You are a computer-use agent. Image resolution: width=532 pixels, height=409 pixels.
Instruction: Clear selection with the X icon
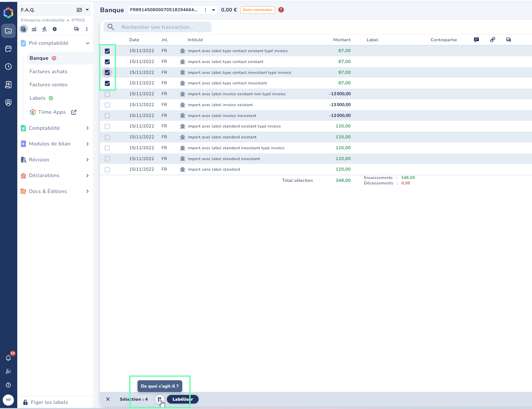pyautogui.click(x=108, y=399)
